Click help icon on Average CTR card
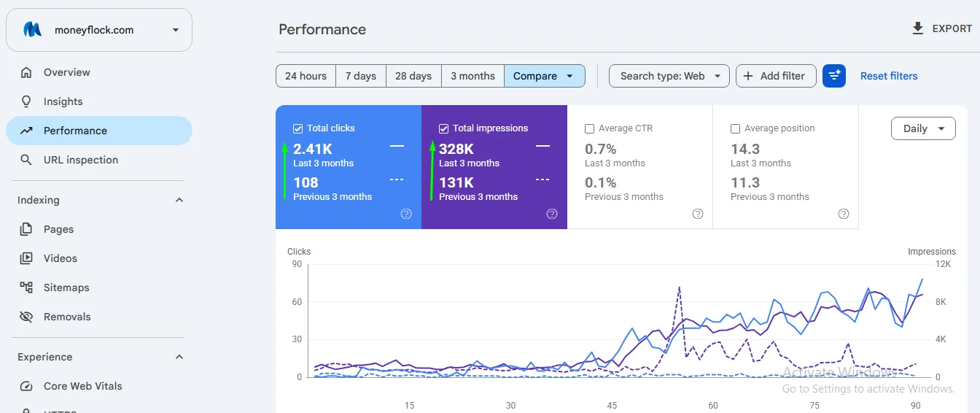The width and height of the screenshot is (980, 413). (698, 214)
